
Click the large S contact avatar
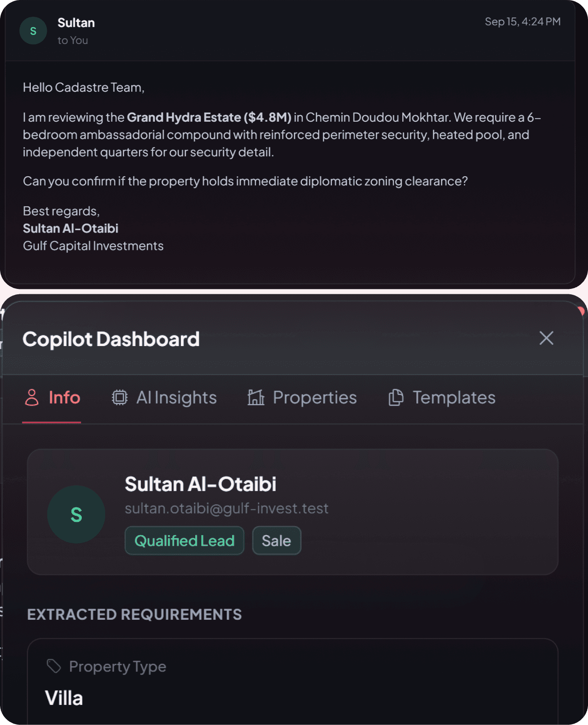click(76, 515)
